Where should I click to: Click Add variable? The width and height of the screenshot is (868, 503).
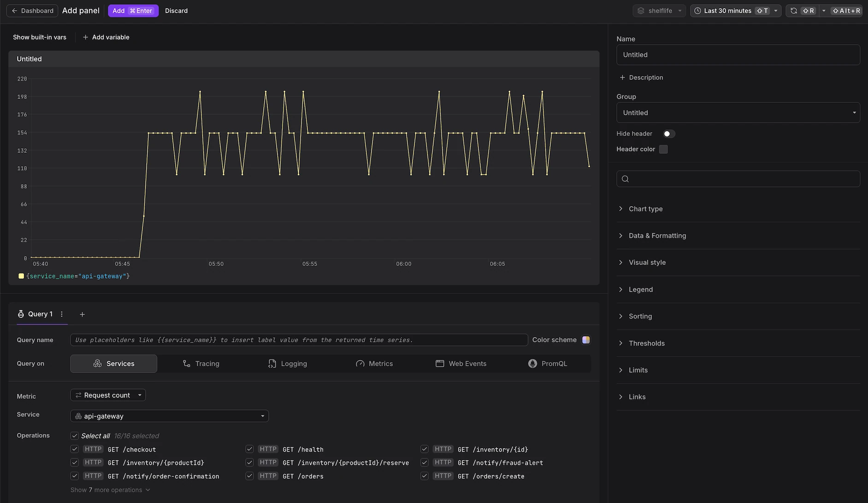click(106, 37)
